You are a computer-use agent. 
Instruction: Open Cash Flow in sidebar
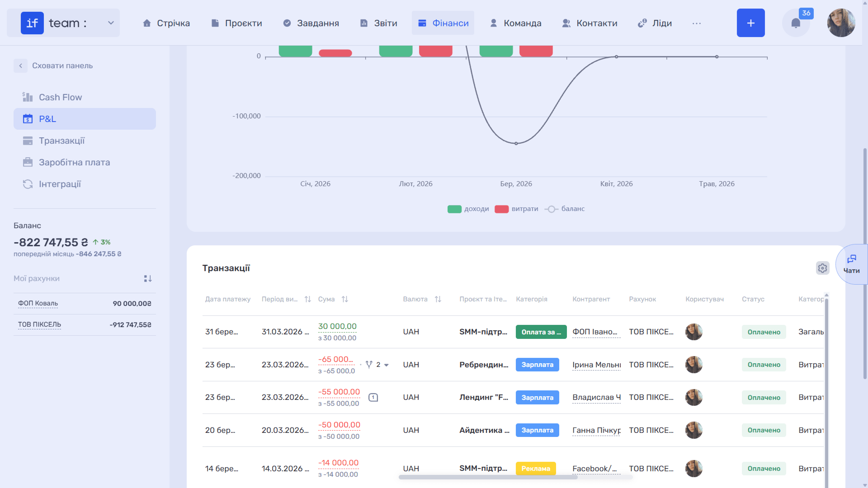(84, 97)
